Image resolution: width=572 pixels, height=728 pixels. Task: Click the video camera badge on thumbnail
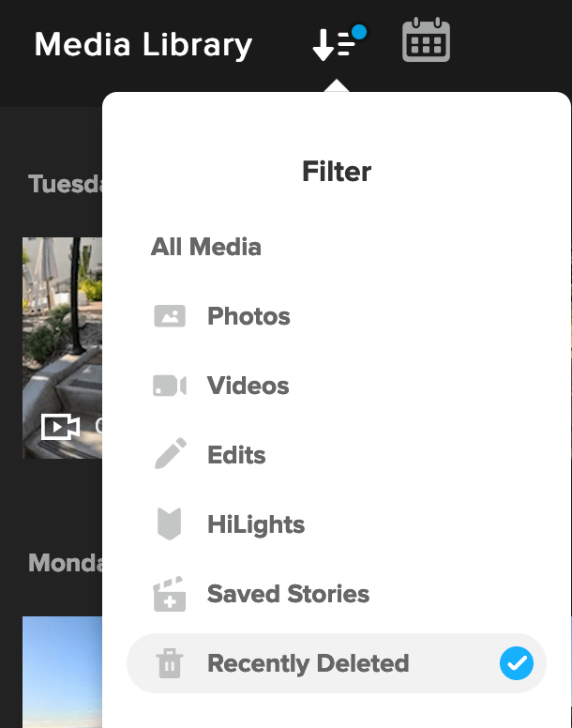point(60,426)
